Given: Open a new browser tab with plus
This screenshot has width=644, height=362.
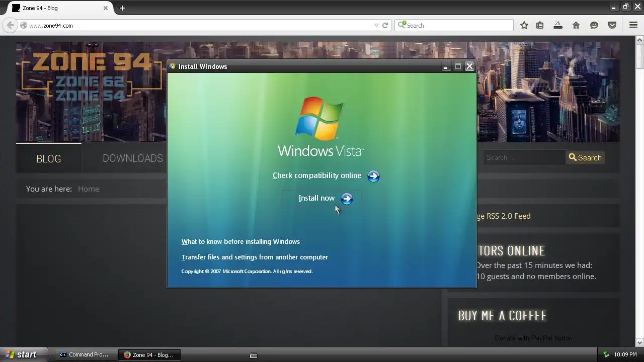Looking at the screenshot, I should coord(122,8).
